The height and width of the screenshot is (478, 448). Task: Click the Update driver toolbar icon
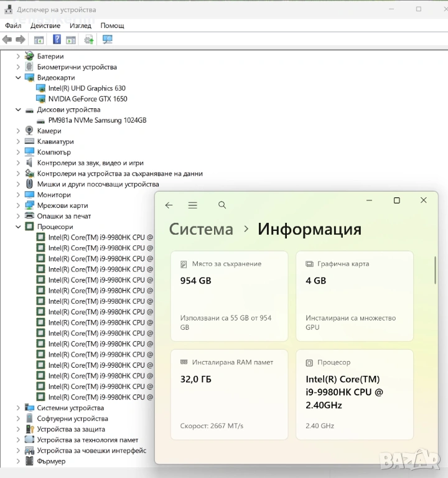click(x=89, y=40)
